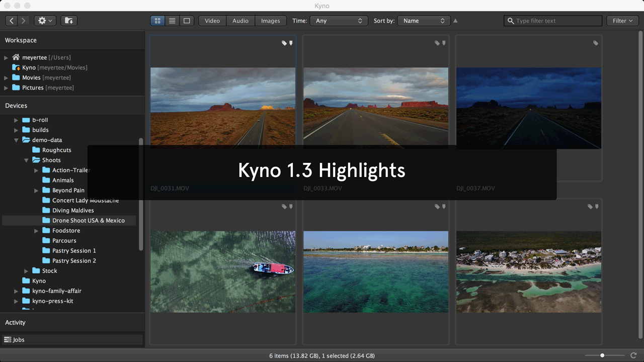Adjust the thumbnail size slider
The width and height of the screenshot is (644, 362).
click(602, 355)
